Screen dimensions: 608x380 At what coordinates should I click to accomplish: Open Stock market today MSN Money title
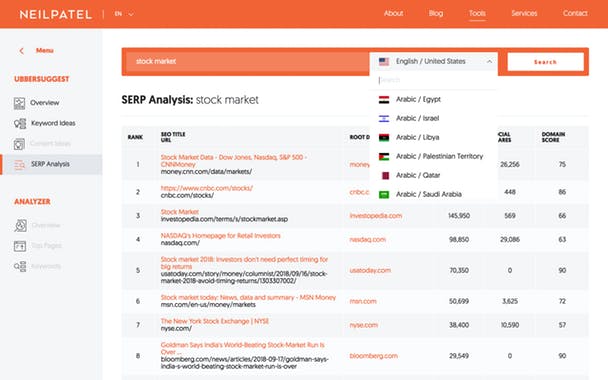tap(248, 298)
